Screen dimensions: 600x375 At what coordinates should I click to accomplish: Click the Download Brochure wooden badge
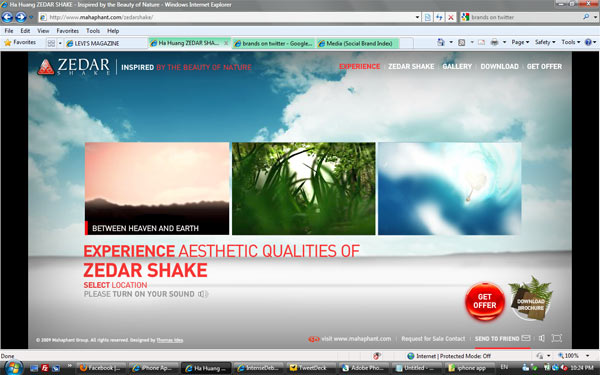[531, 299]
